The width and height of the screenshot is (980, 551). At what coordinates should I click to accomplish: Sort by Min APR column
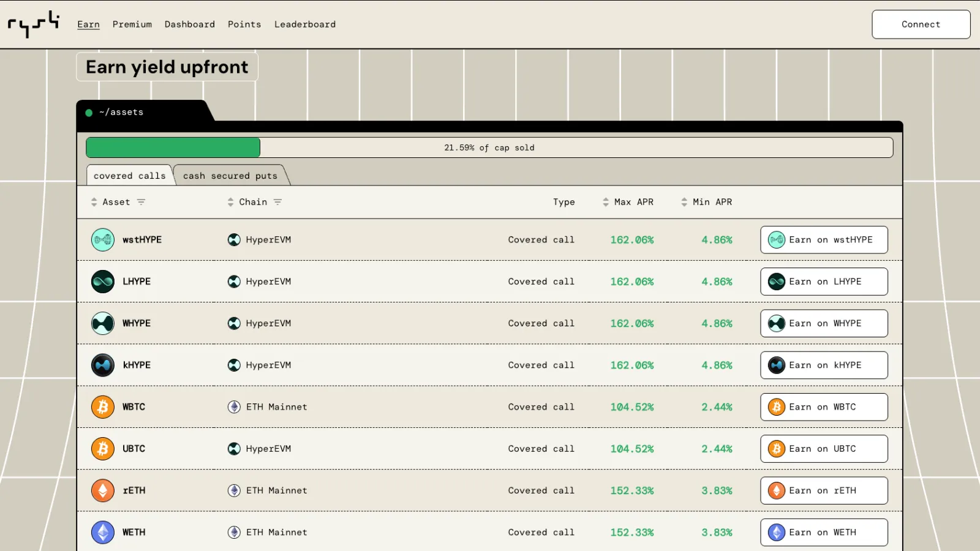point(706,202)
